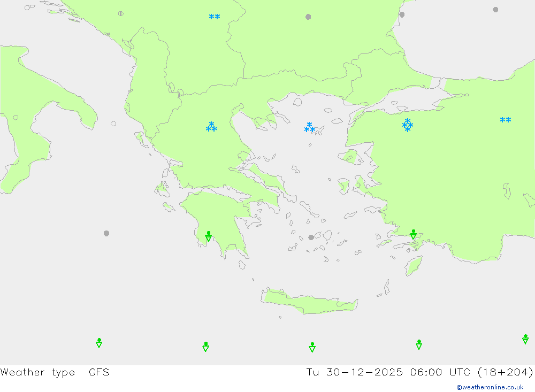535x392 pixels.
Task: Click the open circle in the sea off Italy's heel
Action: pyautogui.click(x=113, y=124)
